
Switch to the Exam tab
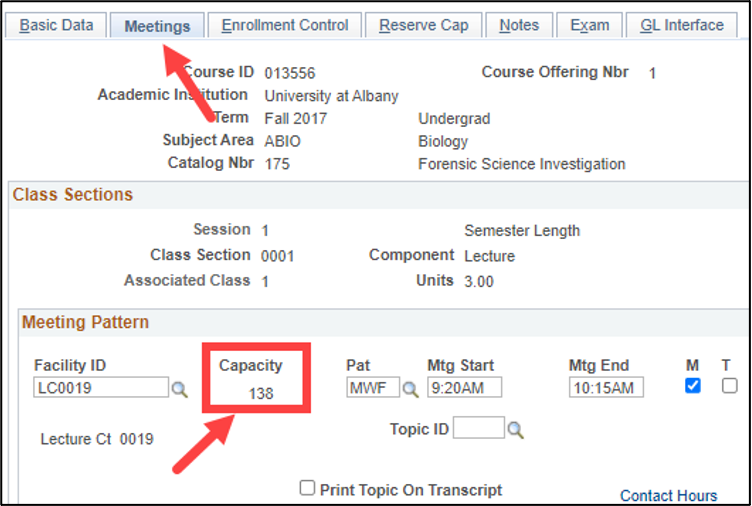[x=589, y=26]
